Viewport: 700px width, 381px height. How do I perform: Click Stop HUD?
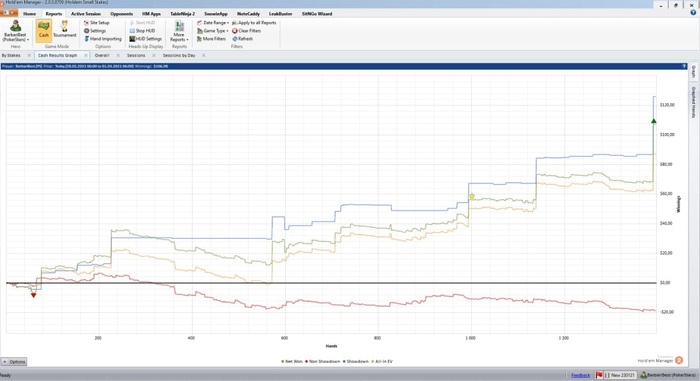coord(142,31)
